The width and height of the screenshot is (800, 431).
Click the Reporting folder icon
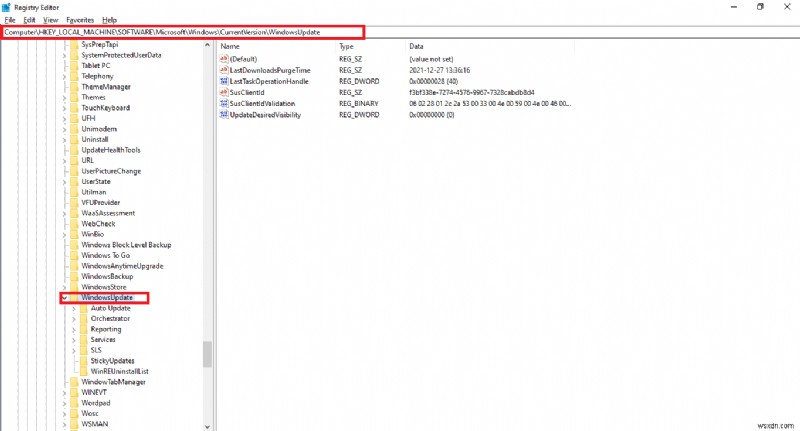click(84, 329)
